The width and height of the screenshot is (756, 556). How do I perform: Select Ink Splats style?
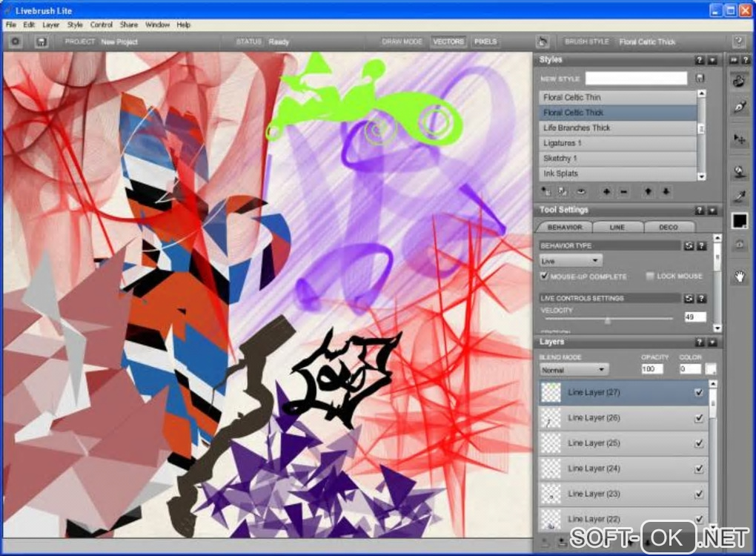point(617,173)
